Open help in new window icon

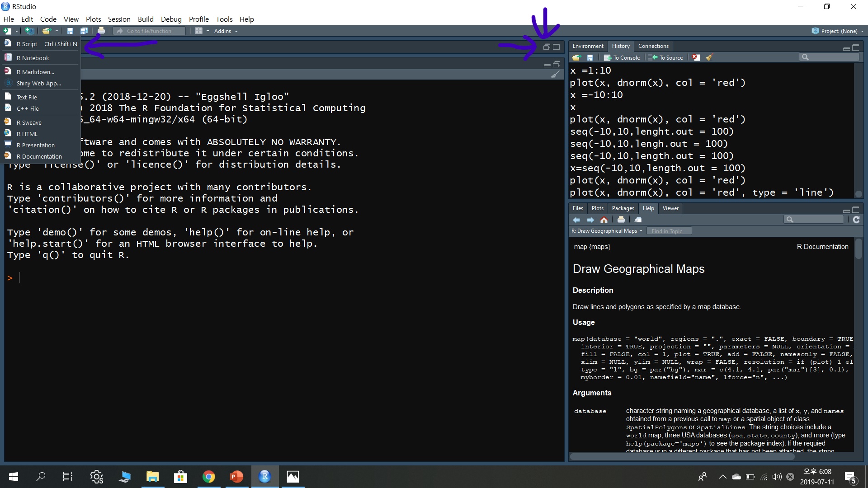pyautogui.click(x=638, y=220)
